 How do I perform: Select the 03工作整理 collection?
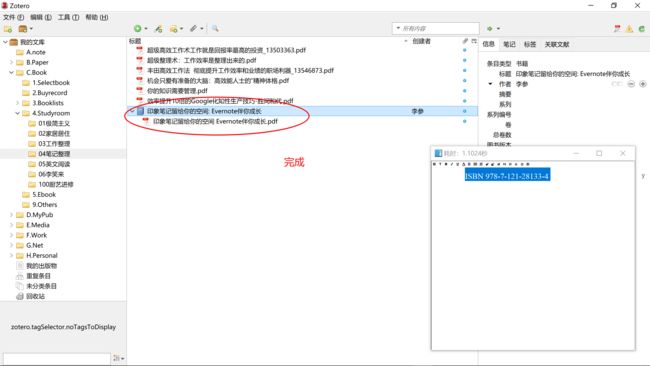54,144
